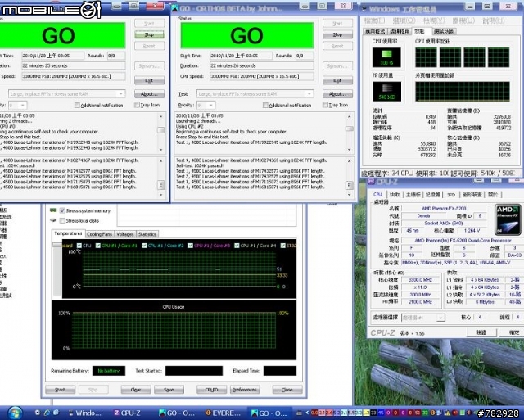Check Tray Icon in the right ORTHOS window
The width and height of the screenshot is (524, 420).
click(325, 105)
